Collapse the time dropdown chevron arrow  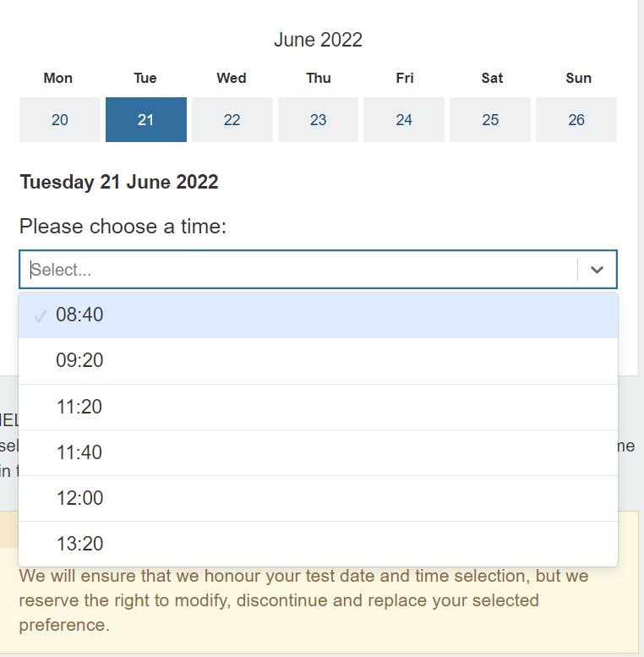(597, 270)
